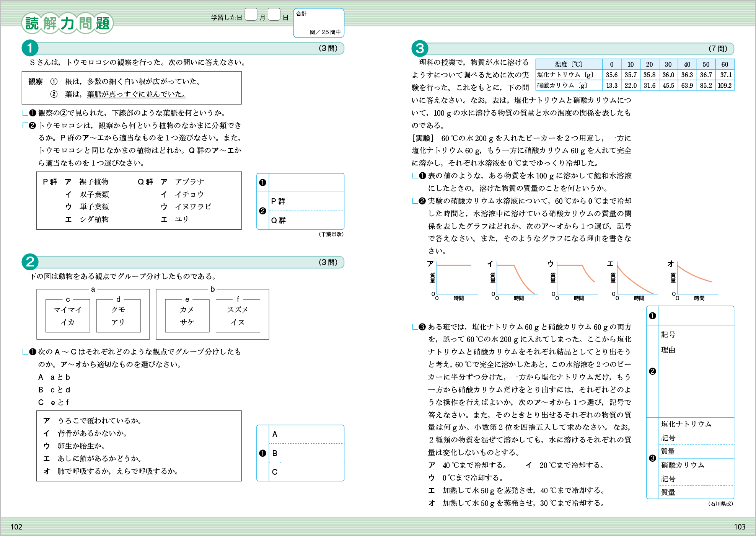
Task: Click section 3 answer field ❶
Action: coord(696,315)
